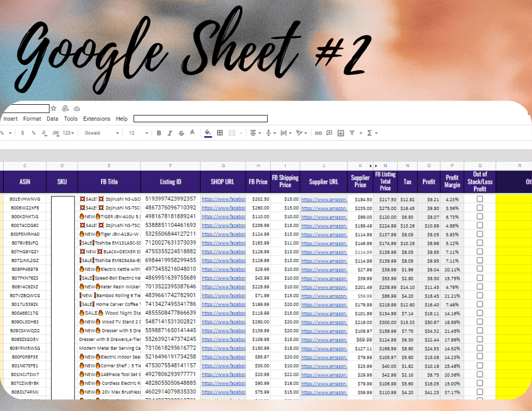The width and height of the screenshot is (532, 411).
Task: Open Facebook shop URL for listing 7310618295616772
Action: click(223, 348)
